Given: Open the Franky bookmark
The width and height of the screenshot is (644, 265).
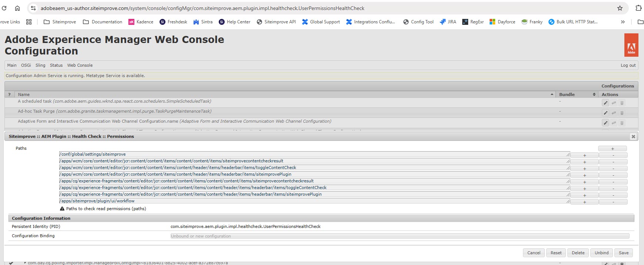Looking at the screenshot, I should pyautogui.click(x=532, y=22).
